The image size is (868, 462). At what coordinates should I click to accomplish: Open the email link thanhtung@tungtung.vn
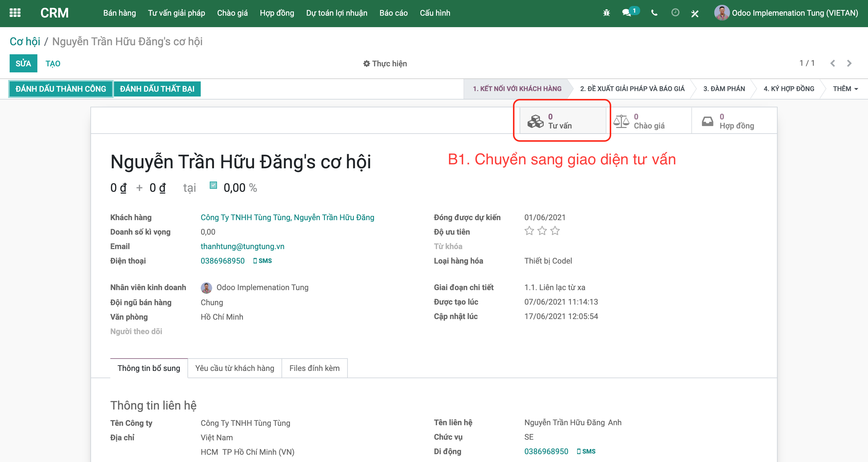pos(242,246)
